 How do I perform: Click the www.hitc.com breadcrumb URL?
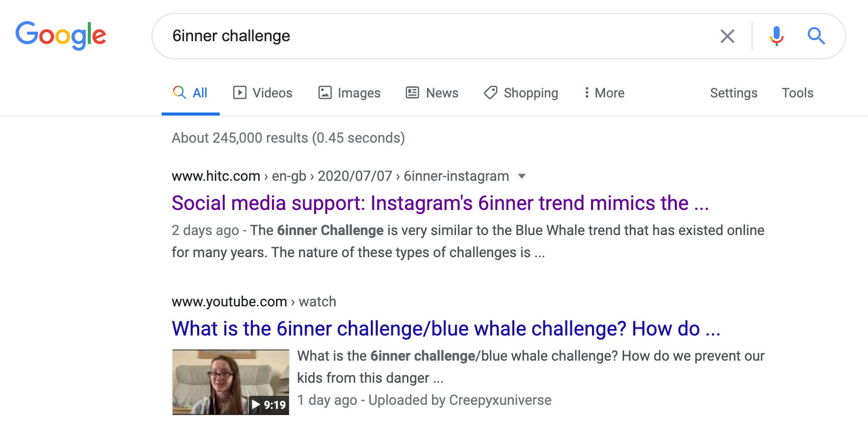point(216,176)
